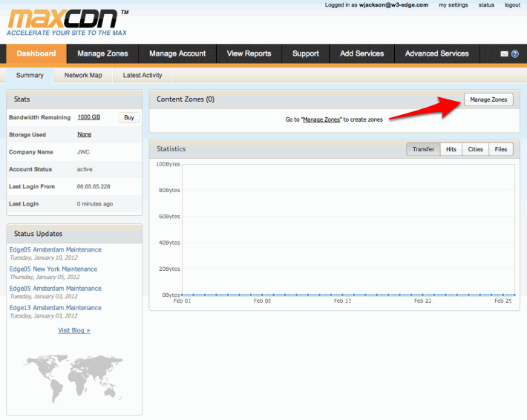Screen dimensions: 527x420
Task: Click the Buy bandwidth button
Action: coord(129,117)
